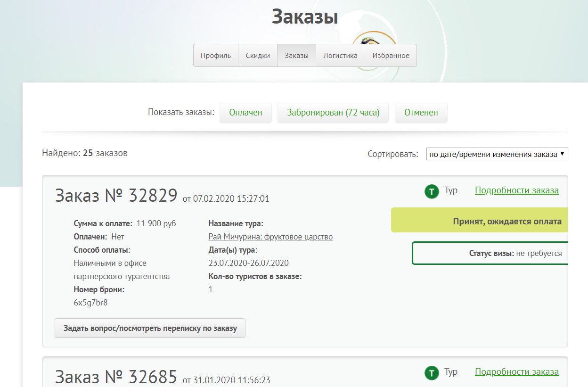Click the Заказы page title
588x387 pixels.
tap(305, 17)
